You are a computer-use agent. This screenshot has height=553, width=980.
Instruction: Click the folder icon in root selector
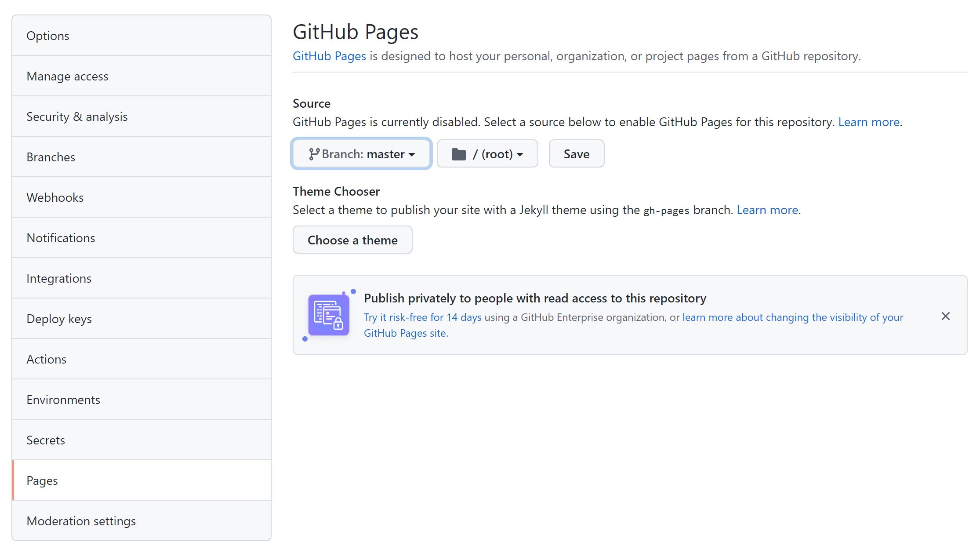[458, 154]
